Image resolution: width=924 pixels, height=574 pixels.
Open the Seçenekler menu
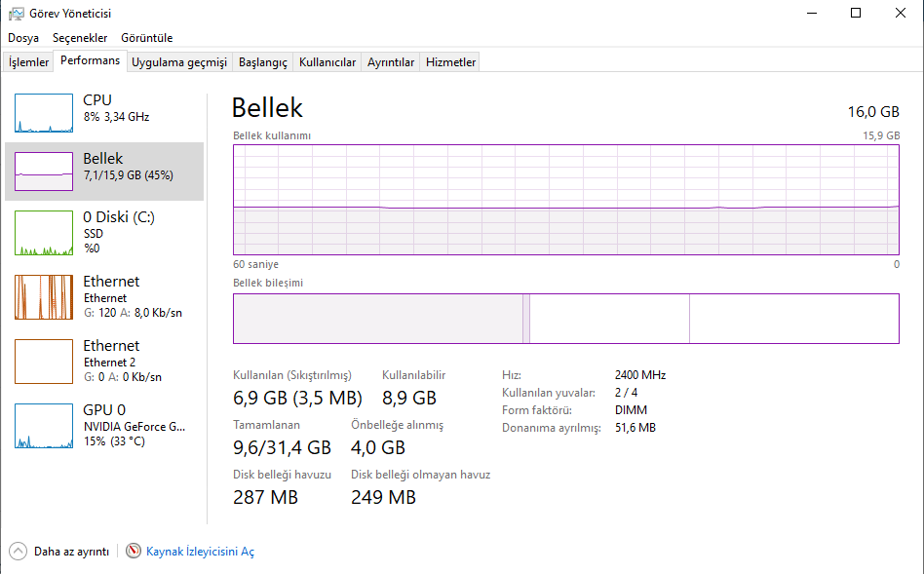[x=80, y=38]
